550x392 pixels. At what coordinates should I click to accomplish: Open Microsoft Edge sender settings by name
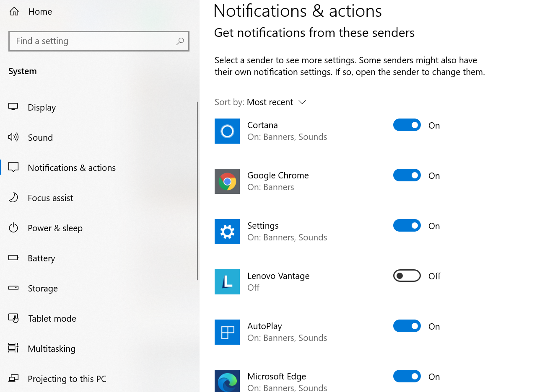point(277,377)
